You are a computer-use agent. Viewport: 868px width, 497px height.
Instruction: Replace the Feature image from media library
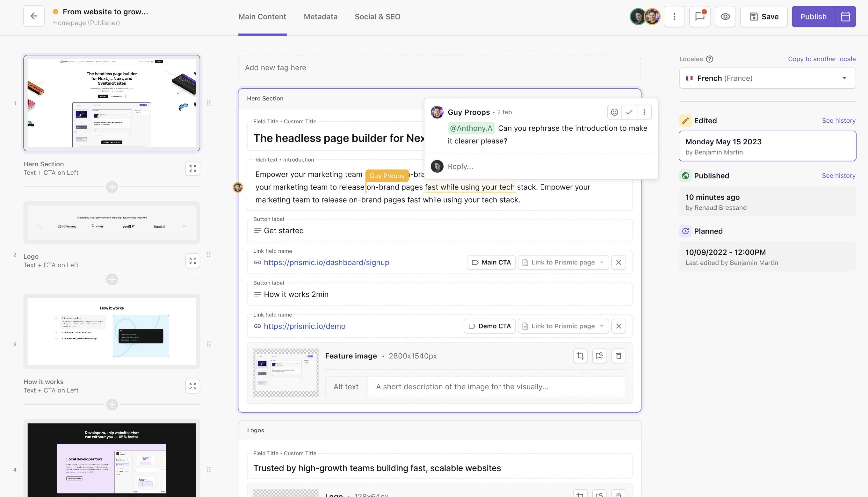(599, 356)
